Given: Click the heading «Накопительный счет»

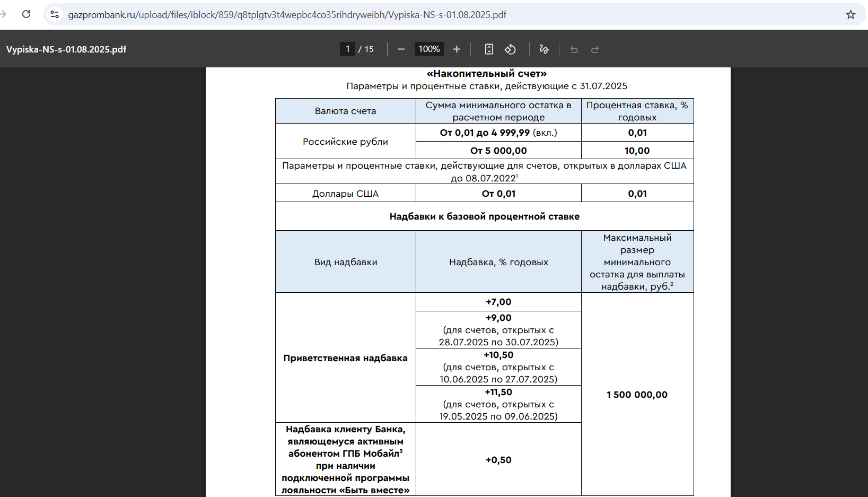Looking at the screenshot, I should (x=487, y=74).
